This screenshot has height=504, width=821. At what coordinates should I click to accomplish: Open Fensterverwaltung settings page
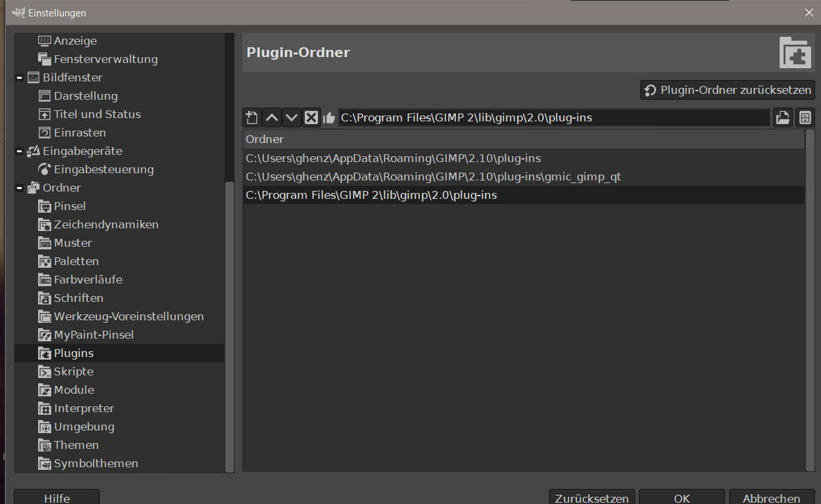click(106, 59)
